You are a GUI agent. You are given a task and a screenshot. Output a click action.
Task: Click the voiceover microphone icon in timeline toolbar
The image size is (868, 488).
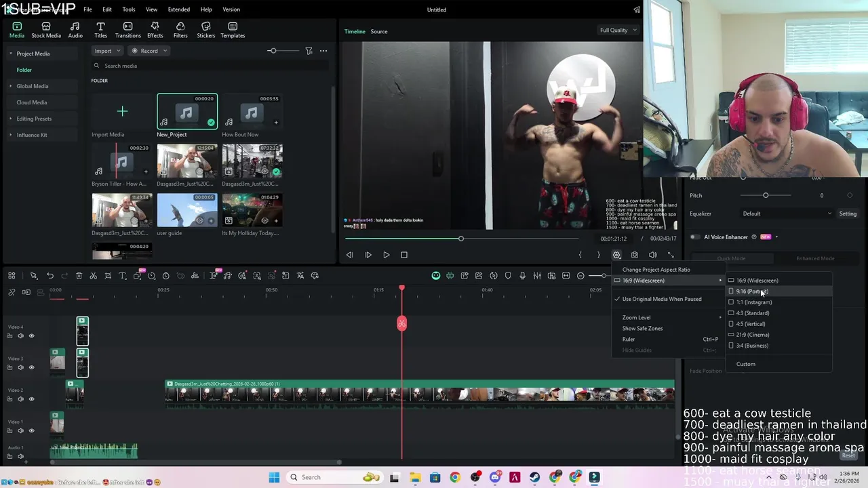(x=522, y=276)
